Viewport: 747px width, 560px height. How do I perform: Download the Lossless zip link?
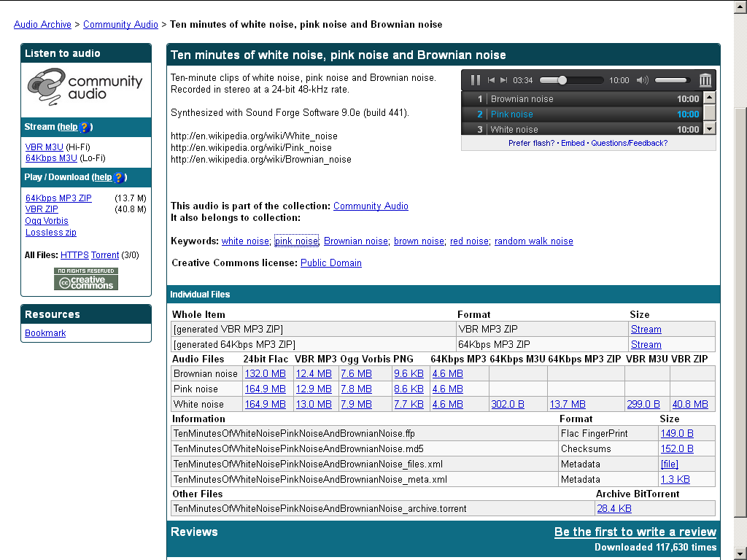pos(51,233)
